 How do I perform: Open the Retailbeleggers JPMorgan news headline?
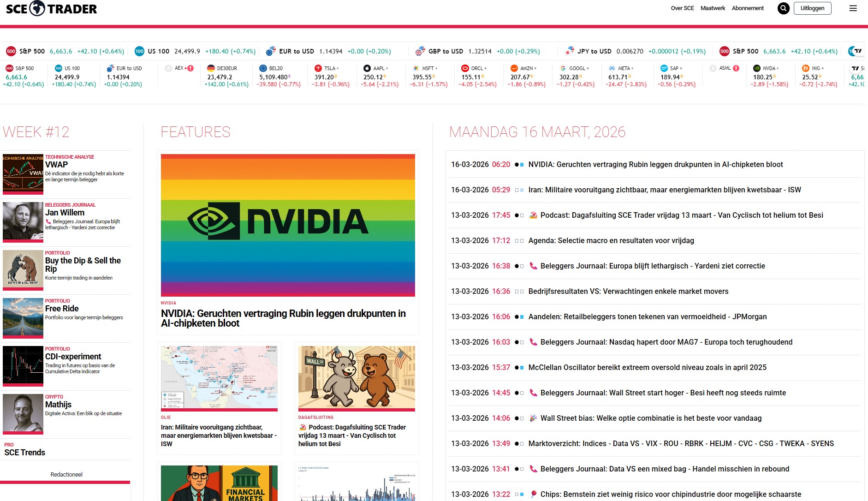pos(648,316)
